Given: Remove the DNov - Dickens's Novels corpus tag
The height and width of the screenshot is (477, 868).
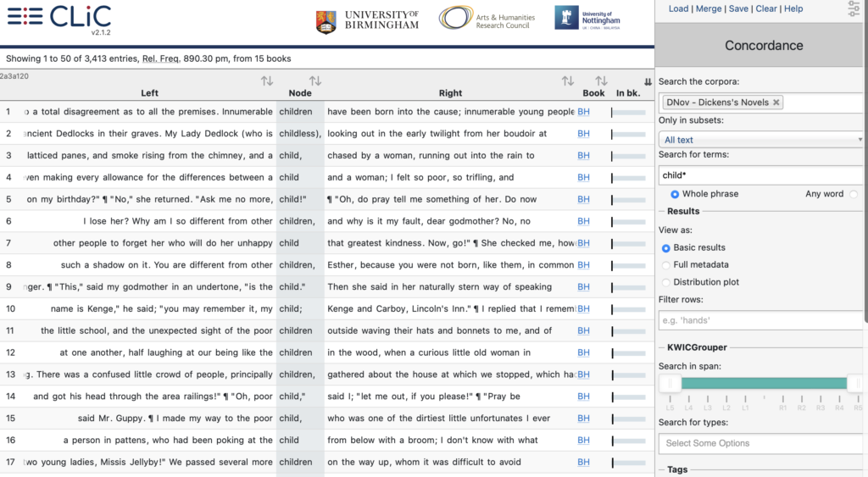Looking at the screenshot, I should point(776,103).
